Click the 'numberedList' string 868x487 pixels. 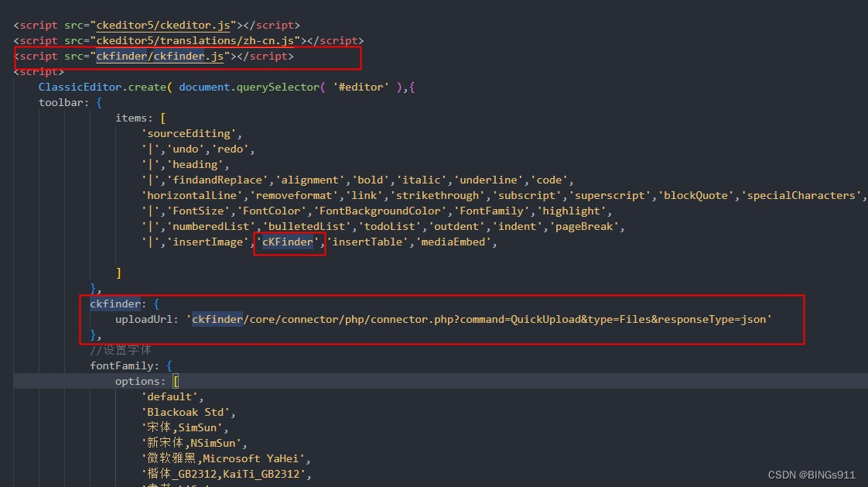point(211,227)
